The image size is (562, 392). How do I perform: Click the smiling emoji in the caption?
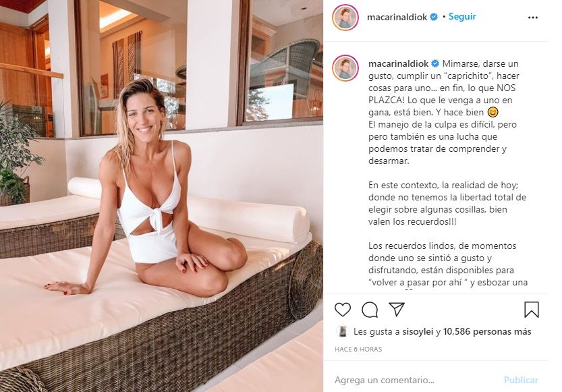coord(493,113)
